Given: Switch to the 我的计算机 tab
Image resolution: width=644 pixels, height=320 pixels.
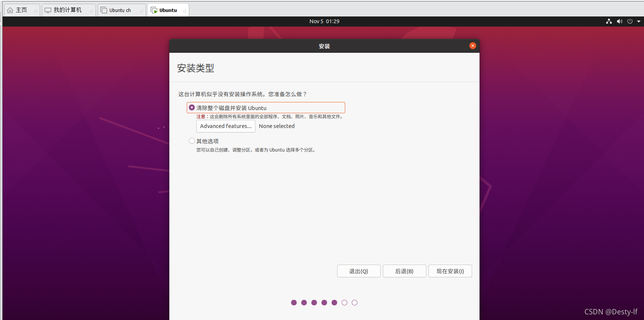Looking at the screenshot, I should (69, 10).
